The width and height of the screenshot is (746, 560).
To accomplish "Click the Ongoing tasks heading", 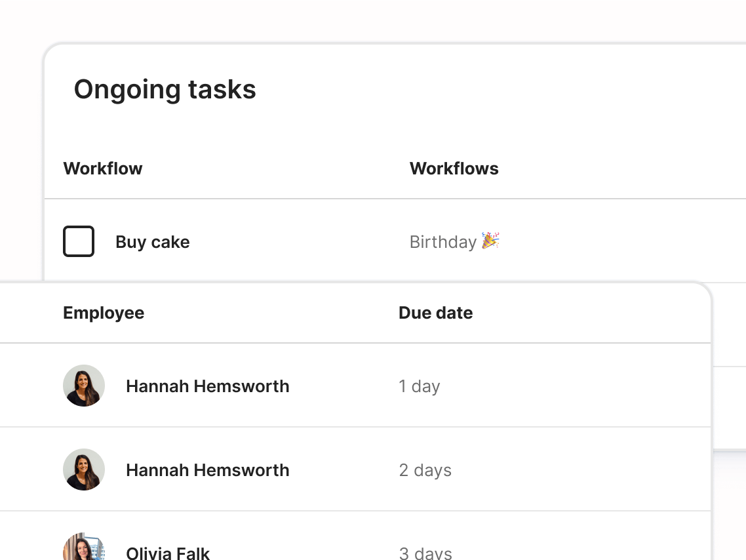I will click(x=165, y=89).
